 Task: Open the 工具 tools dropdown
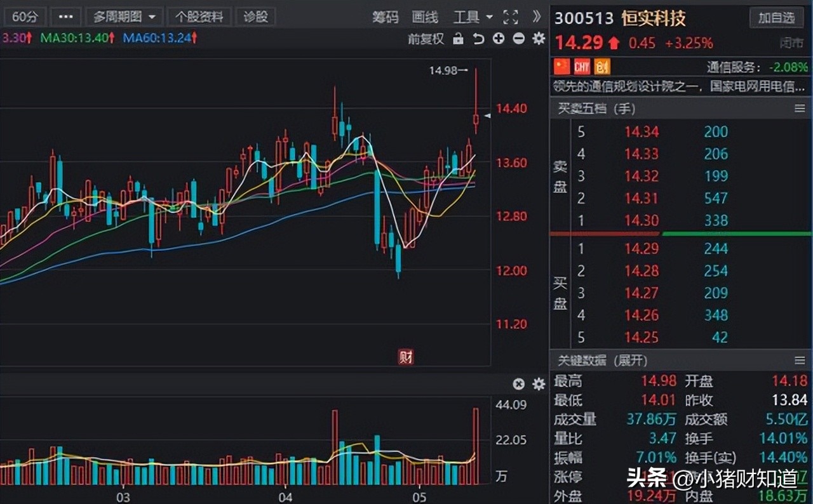(469, 17)
